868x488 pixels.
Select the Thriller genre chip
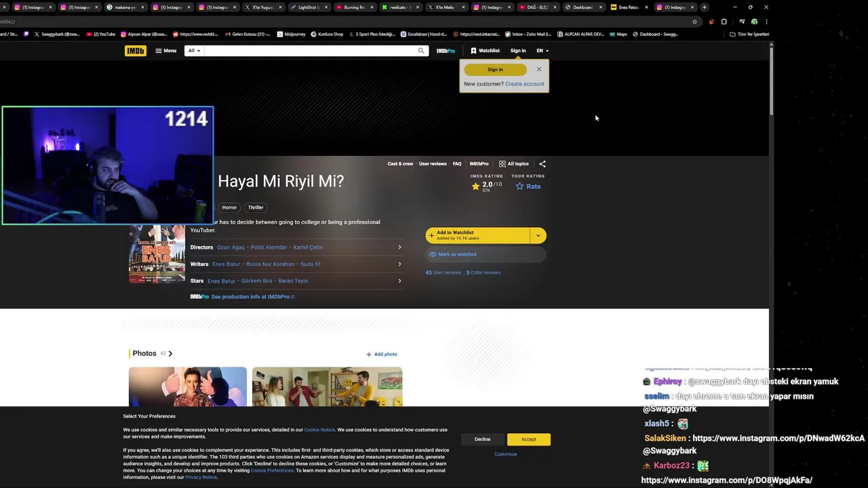(256, 207)
